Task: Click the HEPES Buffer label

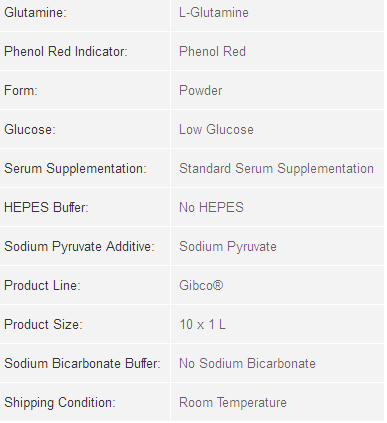Action: (46, 208)
